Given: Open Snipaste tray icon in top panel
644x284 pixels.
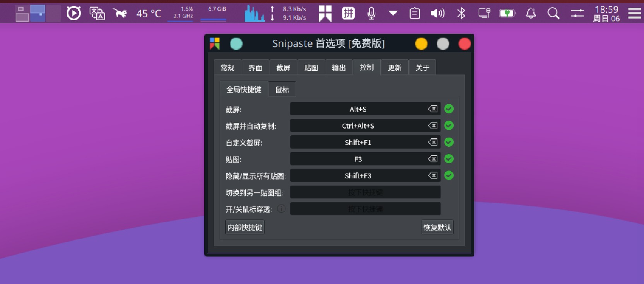Looking at the screenshot, I should [x=325, y=13].
